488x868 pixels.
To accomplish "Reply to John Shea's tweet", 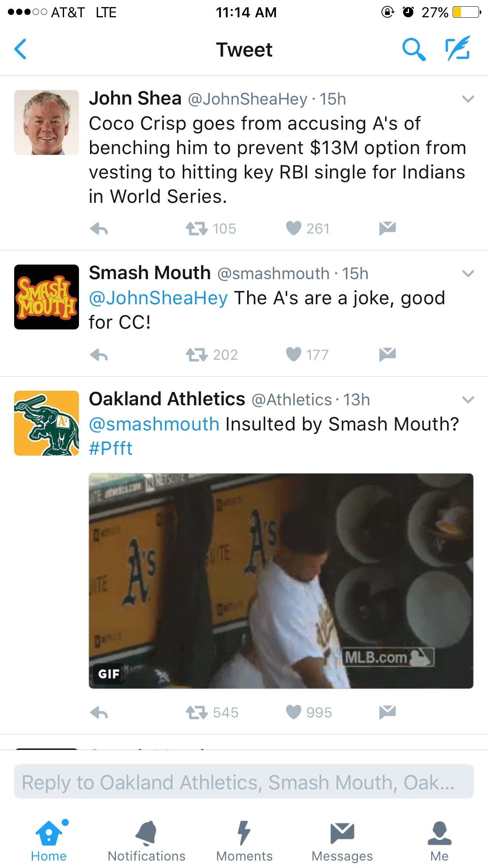I will (x=99, y=228).
